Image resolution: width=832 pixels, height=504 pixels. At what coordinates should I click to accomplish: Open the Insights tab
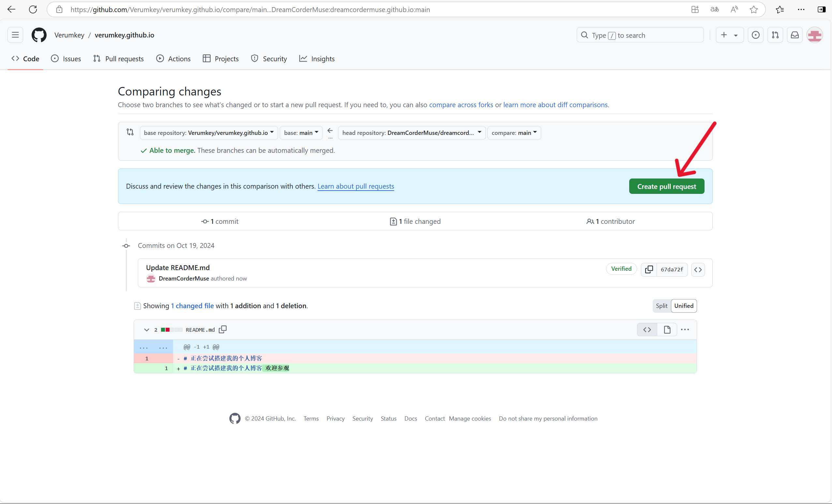(317, 59)
